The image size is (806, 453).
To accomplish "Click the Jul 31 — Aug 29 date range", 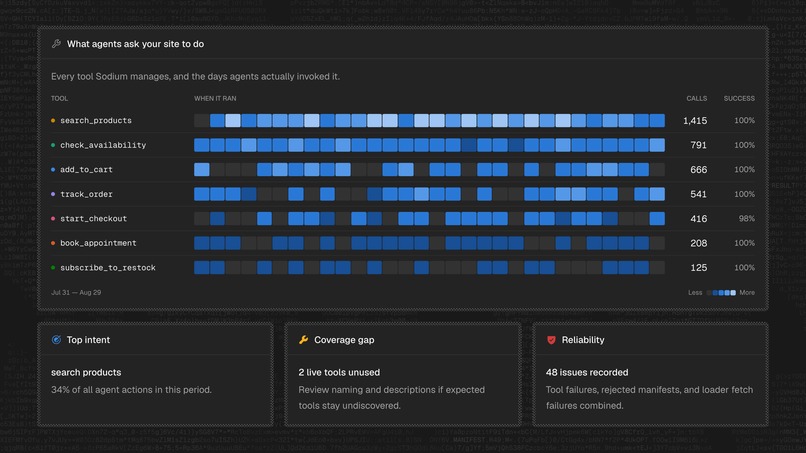I will pos(76,292).
